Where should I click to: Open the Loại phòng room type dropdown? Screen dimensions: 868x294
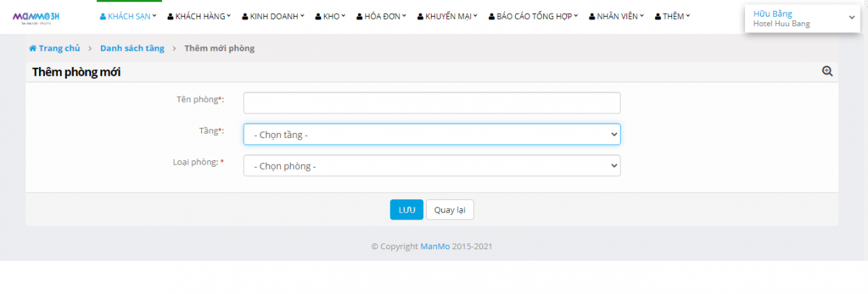tap(432, 165)
